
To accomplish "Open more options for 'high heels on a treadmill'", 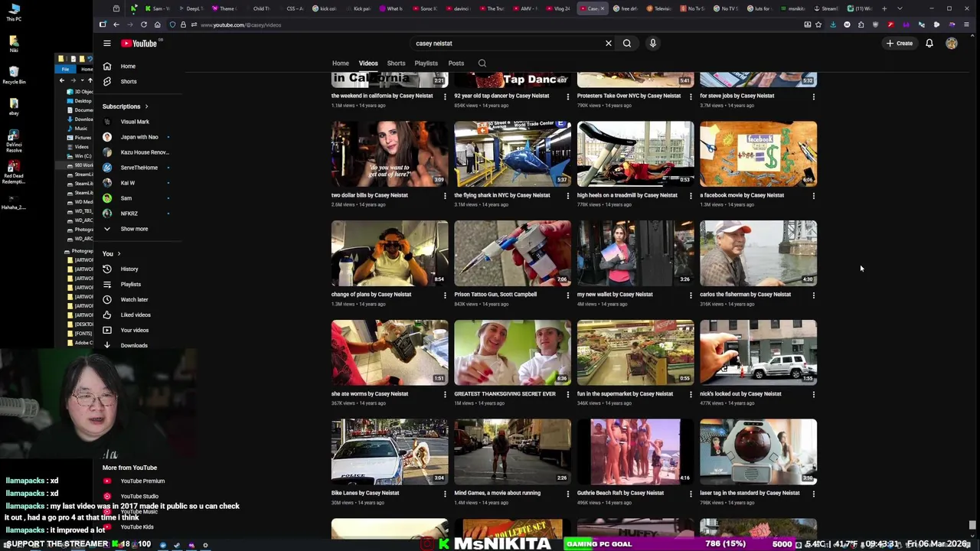I will (691, 196).
